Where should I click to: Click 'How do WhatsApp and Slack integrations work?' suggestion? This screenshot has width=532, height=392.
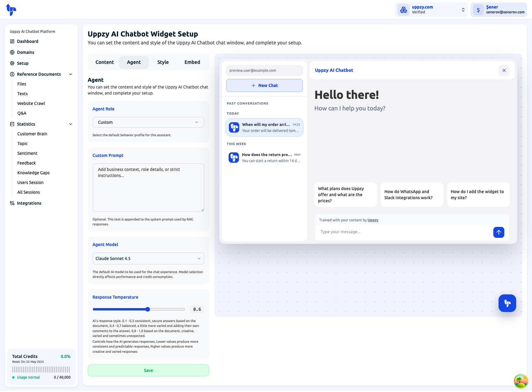(x=412, y=195)
